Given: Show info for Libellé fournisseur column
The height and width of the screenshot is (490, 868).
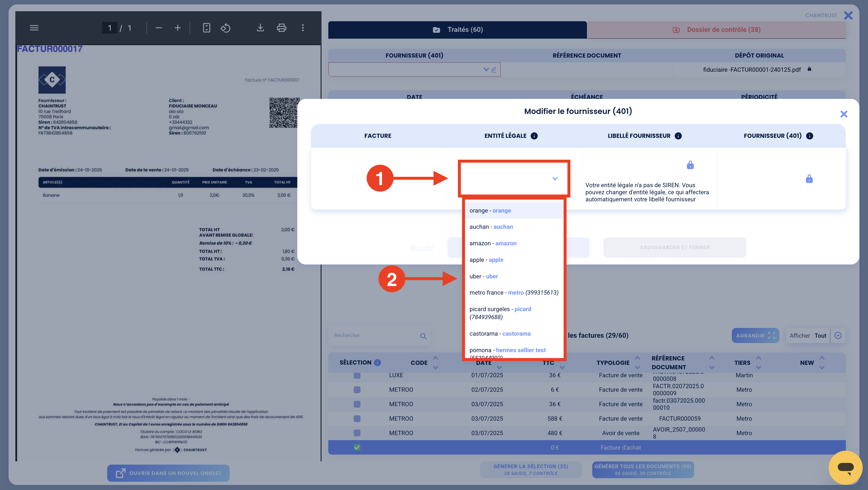Looking at the screenshot, I should (x=678, y=136).
